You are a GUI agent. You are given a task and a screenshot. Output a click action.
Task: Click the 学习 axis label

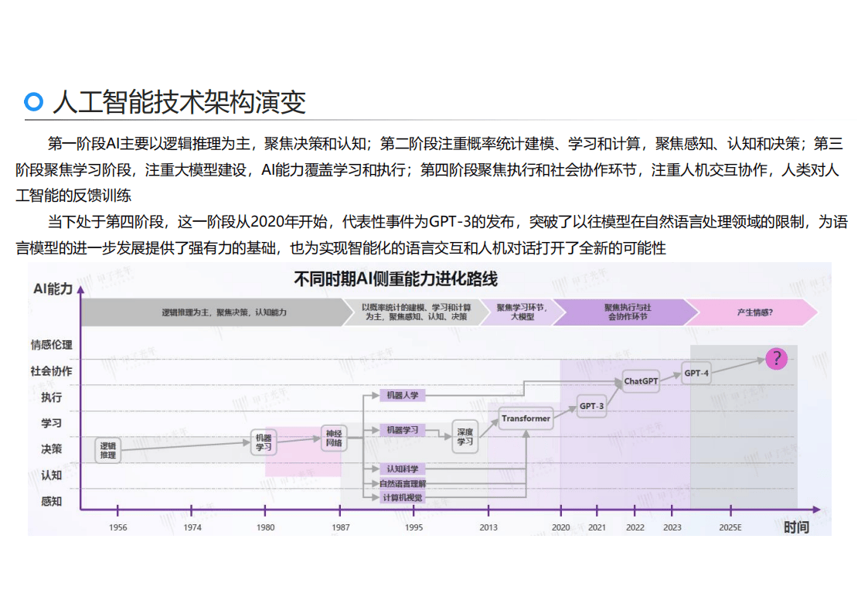point(52,423)
